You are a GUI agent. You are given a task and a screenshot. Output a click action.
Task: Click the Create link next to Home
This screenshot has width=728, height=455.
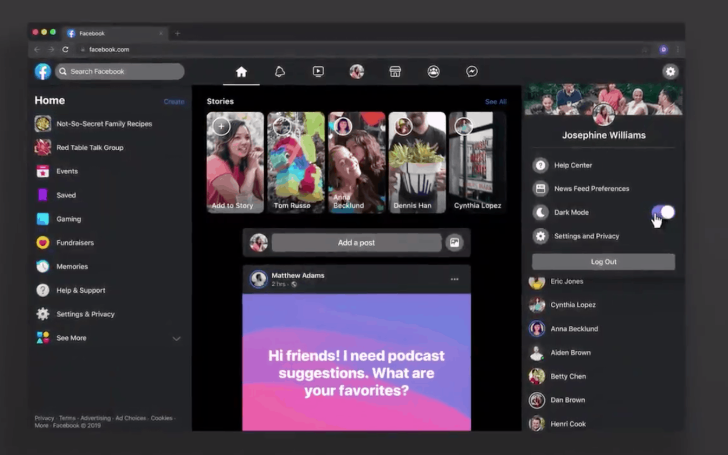tap(174, 102)
